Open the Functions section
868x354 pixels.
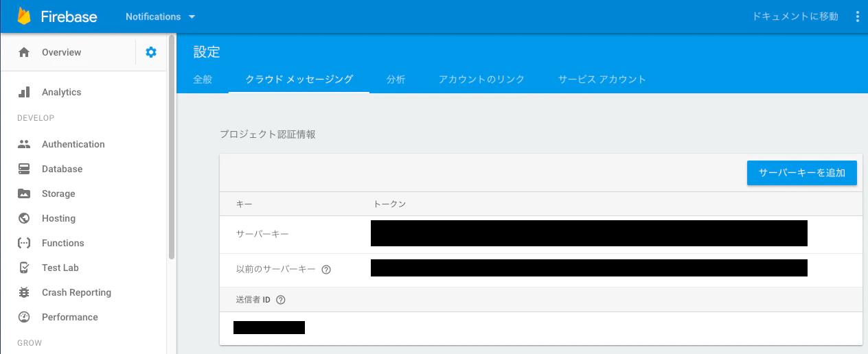click(x=62, y=243)
